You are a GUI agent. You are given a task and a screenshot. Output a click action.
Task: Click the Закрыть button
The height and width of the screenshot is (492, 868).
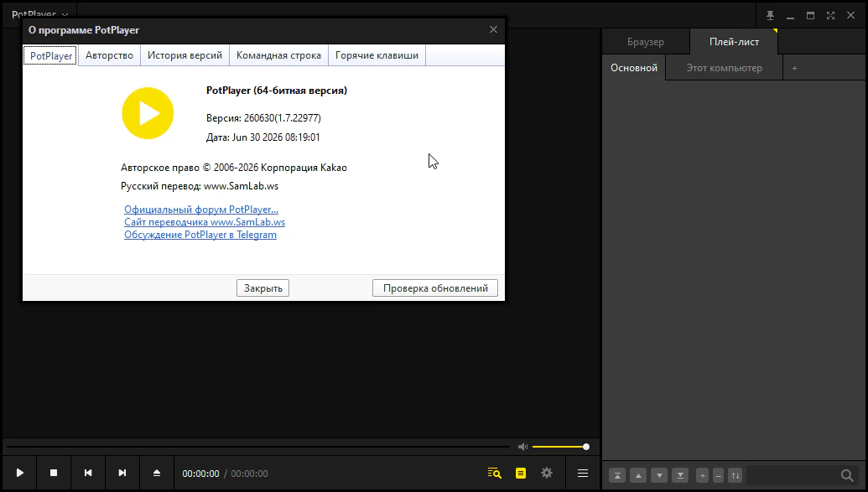pyautogui.click(x=263, y=287)
